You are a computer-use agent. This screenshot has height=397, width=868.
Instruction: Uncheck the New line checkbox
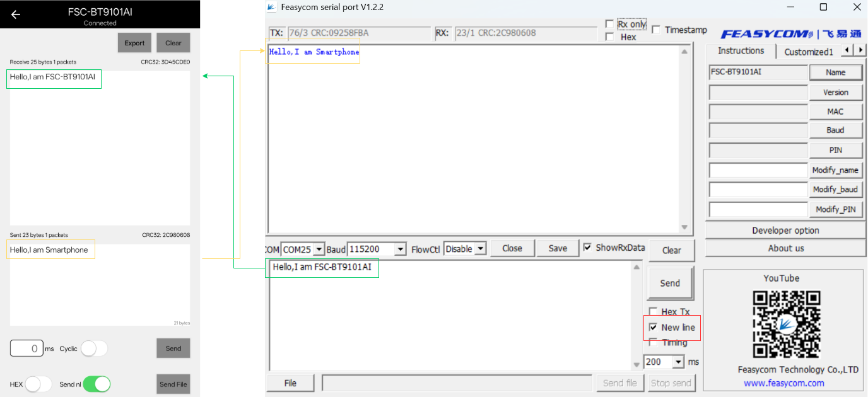(654, 327)
